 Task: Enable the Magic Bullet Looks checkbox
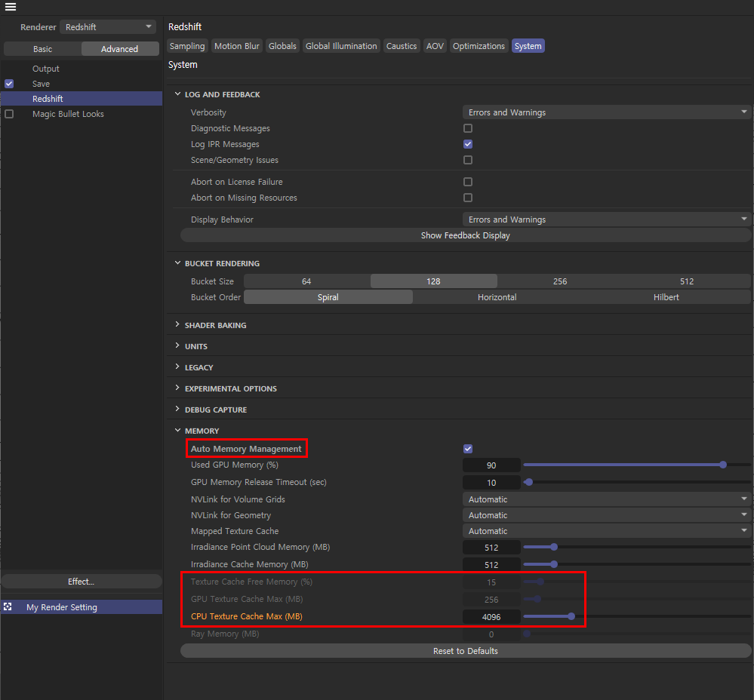pos(9,114)
